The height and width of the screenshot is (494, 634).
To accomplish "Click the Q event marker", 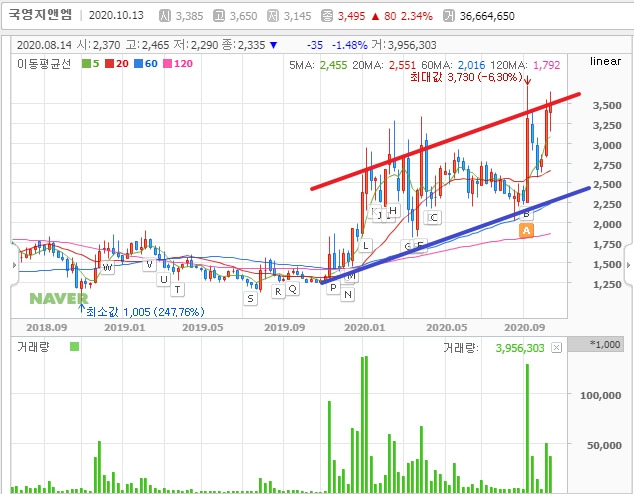I will [x=292, y=289].
